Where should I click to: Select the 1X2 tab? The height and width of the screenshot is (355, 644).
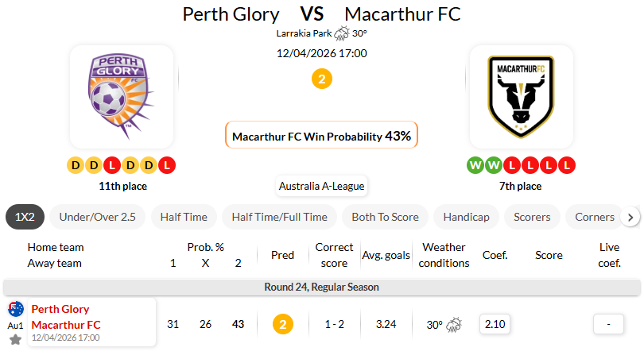[24, 217]
